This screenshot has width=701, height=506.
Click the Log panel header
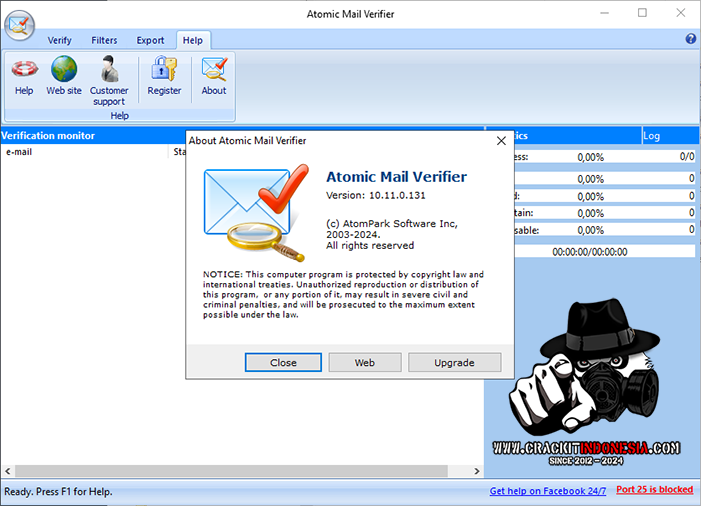pos(669,136)
